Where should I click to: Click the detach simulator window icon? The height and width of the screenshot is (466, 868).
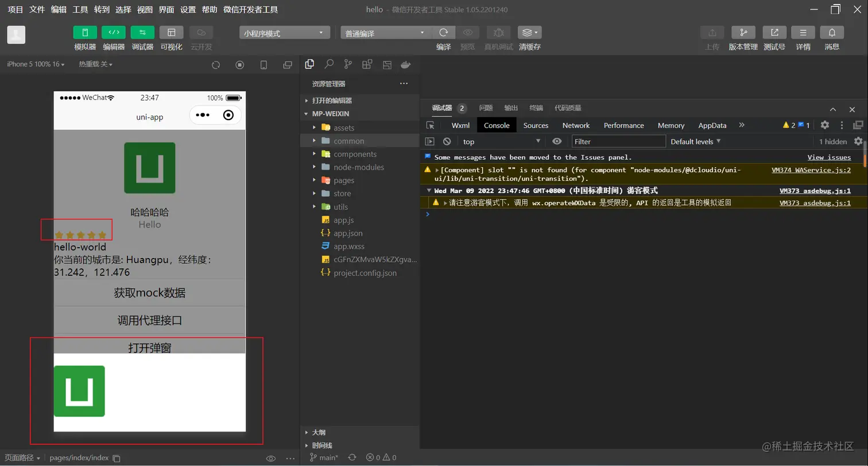[x=288, y=65]
